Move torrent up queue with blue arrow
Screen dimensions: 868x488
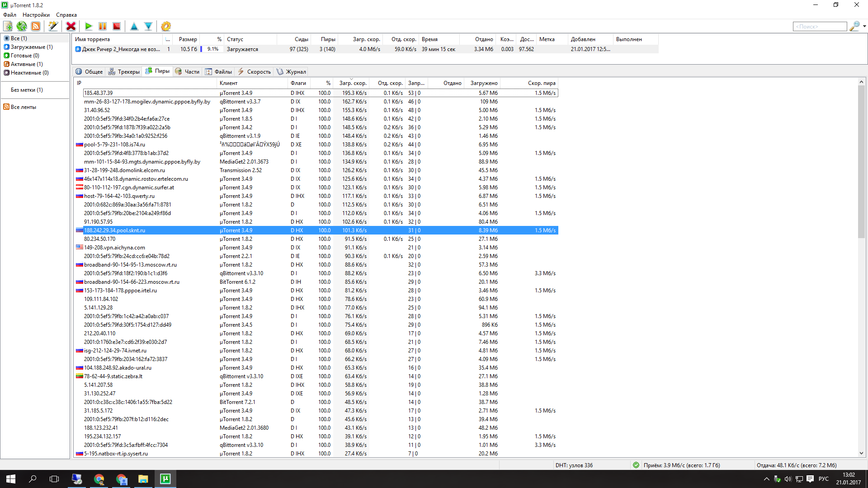click(134, 26)
